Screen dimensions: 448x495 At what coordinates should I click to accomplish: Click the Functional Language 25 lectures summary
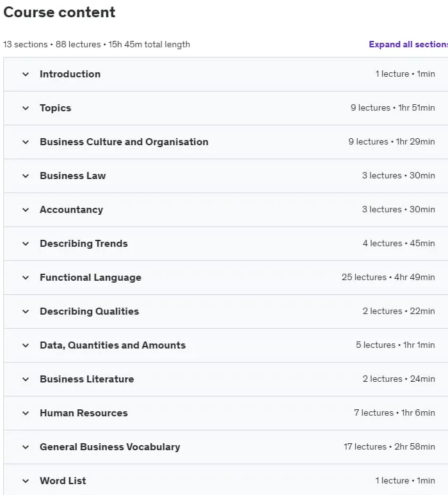388,277
